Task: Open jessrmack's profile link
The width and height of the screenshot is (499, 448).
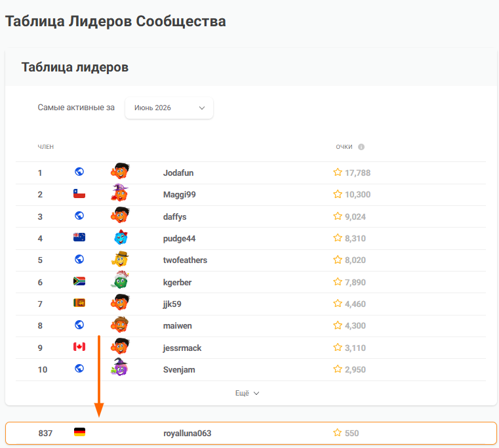Action: 182,348
